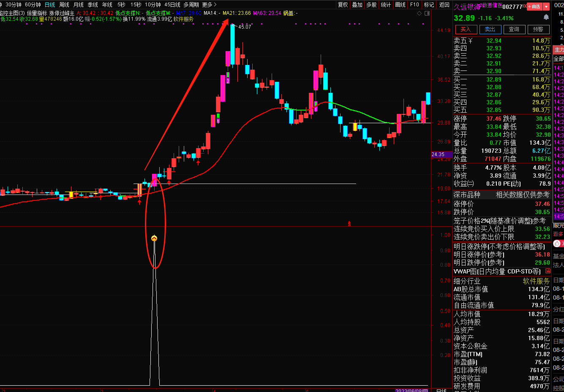Click the 复权 adjustment toolbar button

coord(343,5)
